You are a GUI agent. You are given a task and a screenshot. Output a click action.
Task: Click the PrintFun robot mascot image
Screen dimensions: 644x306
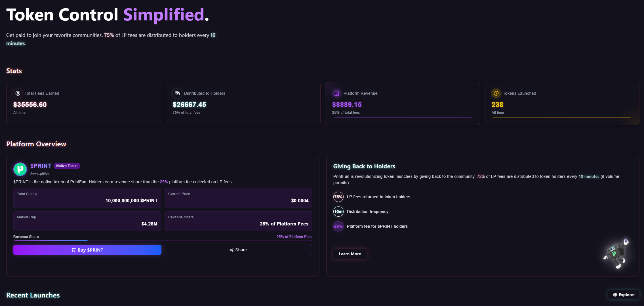click(x=616, y=253)
